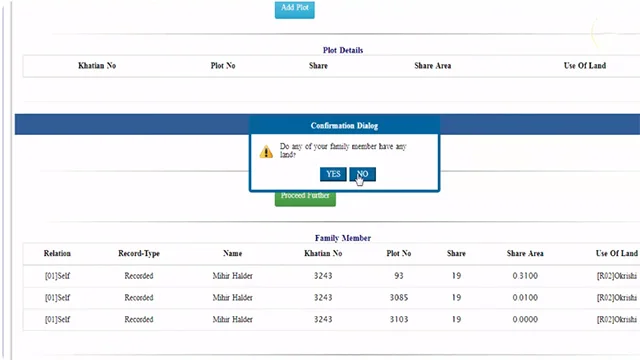Click 'Recorded' in the plot 3085 row
Screen dimensions: 640x360
tap(139, 298)
